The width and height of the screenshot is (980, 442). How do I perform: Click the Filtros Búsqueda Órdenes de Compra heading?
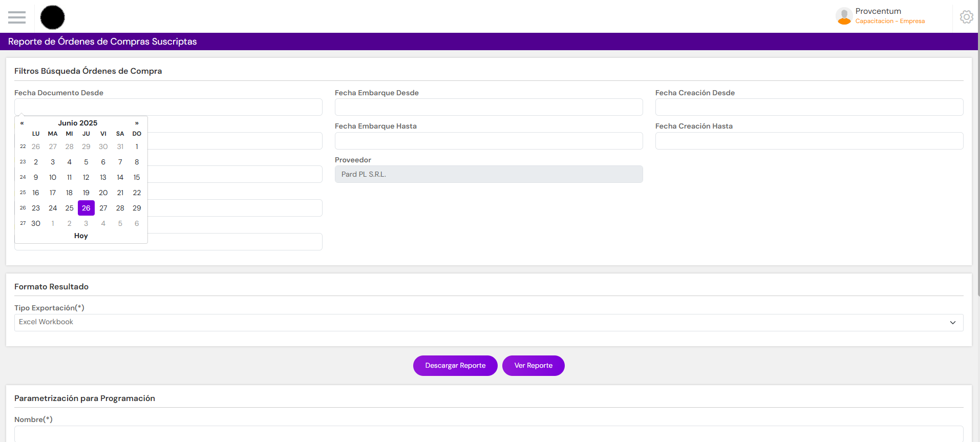click(88, 71)
